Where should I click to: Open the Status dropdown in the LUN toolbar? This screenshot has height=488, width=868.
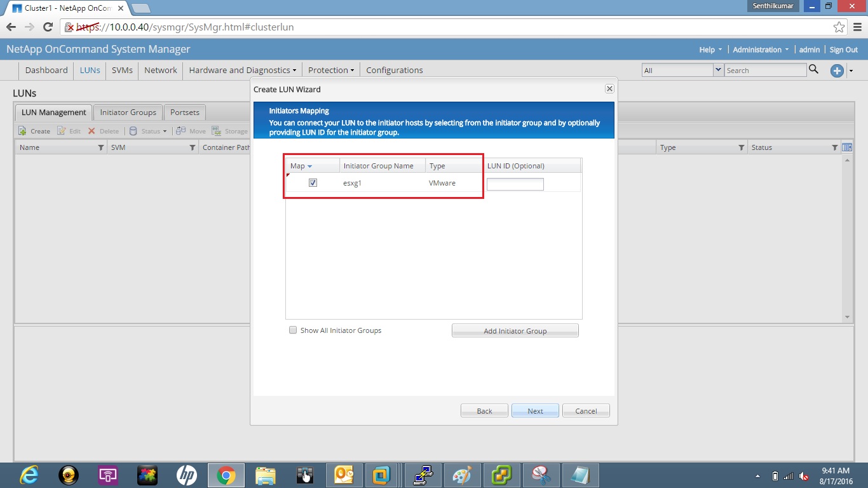pyautogui.click(x=149, y=131)
